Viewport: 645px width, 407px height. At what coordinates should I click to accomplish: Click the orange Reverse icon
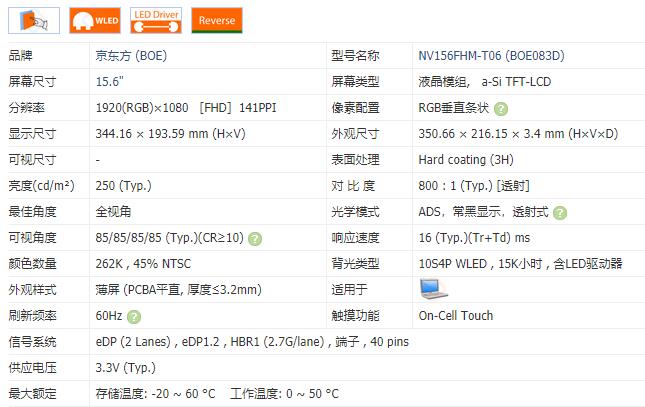click(217, 21)
